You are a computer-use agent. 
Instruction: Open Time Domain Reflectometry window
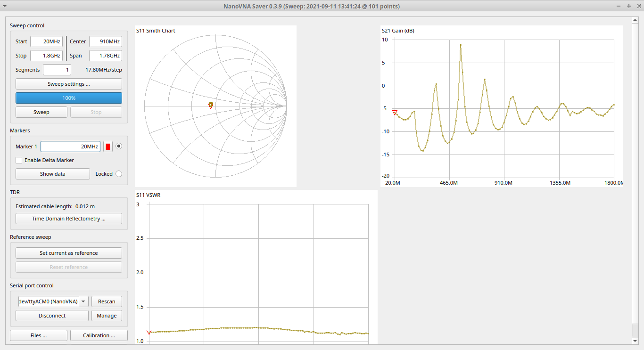(69, 219)
